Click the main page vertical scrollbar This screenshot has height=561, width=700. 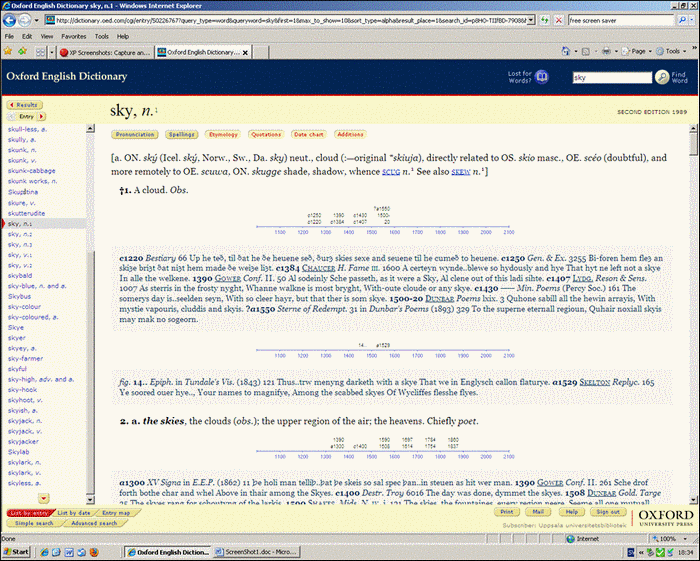pyautogui.click(x=693, y=300)
